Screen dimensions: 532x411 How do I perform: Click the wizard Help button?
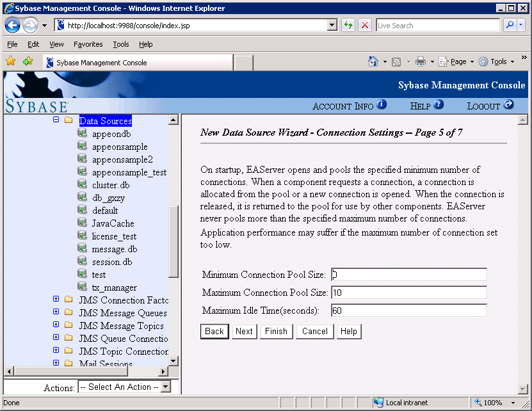(x=349, y=331)
